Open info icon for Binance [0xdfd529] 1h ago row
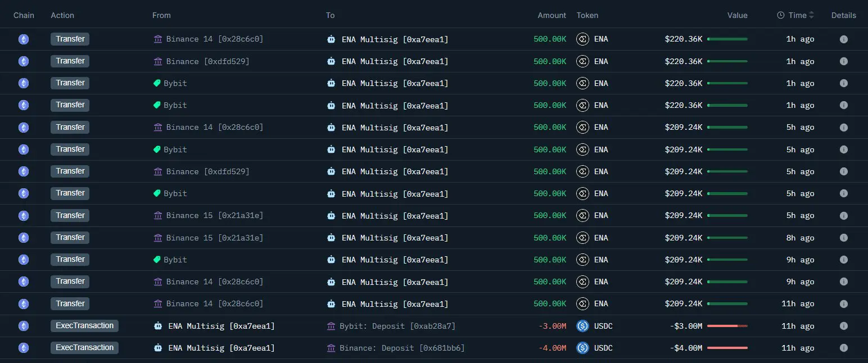This screenshot has width=868, height=363. 843,61
